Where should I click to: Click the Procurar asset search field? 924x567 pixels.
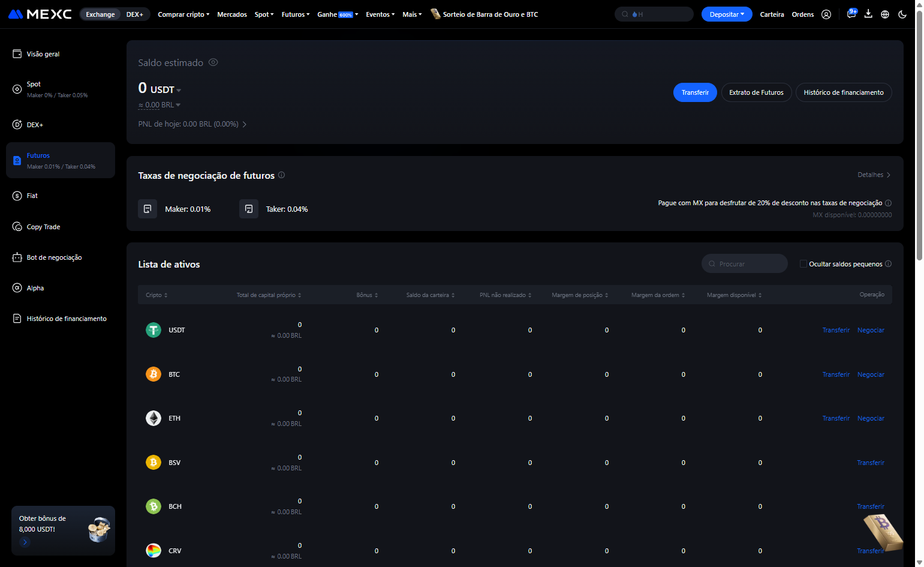pos(745,264)
